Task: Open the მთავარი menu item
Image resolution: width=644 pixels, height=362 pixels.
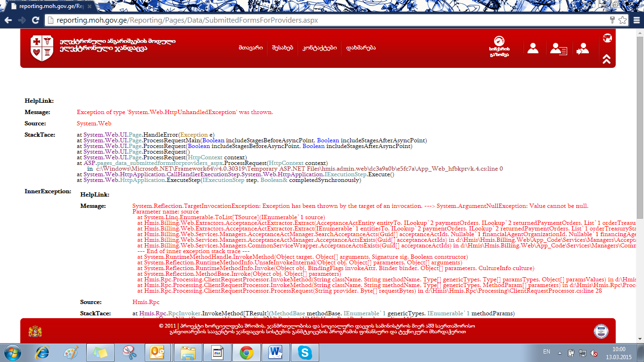Action: (x=250, y=48)
